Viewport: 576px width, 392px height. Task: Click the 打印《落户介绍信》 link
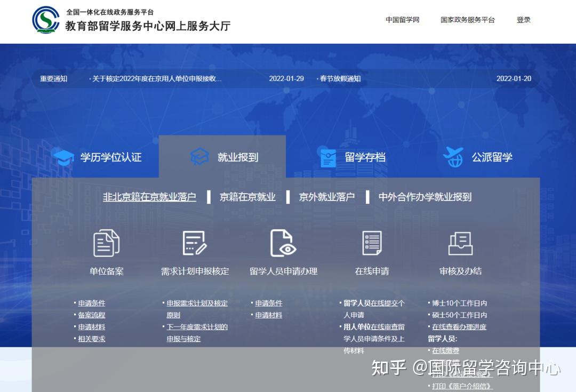point(462,386)
